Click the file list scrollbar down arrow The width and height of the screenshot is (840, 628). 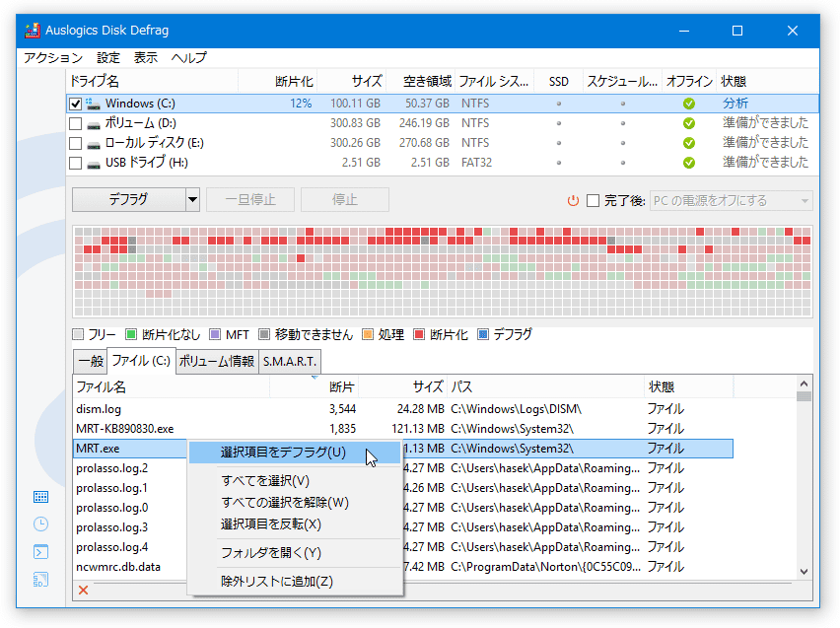point(804,572)
